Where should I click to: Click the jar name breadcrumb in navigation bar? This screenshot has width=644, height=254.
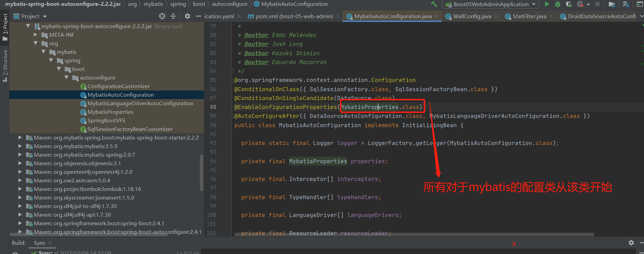click(63, 4)
